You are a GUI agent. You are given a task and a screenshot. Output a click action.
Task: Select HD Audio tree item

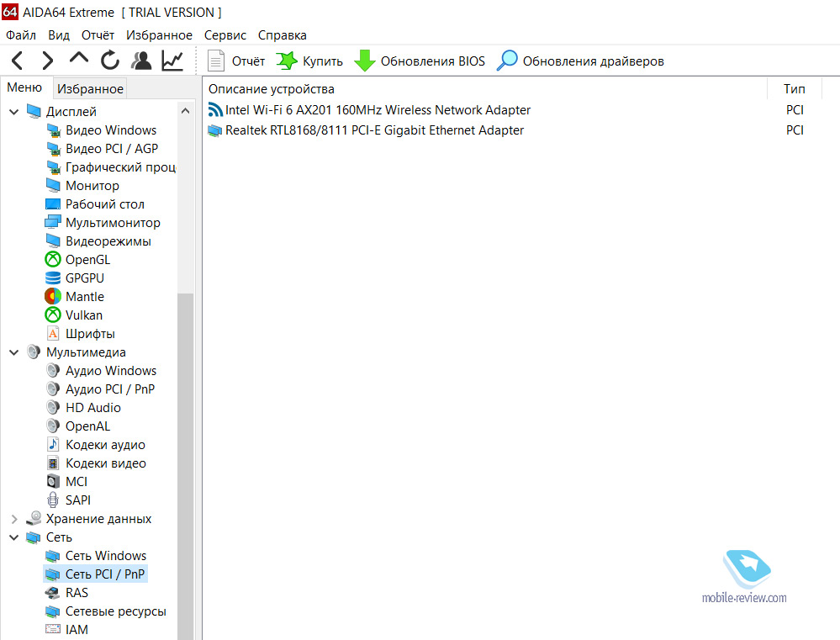click(93, 408)
